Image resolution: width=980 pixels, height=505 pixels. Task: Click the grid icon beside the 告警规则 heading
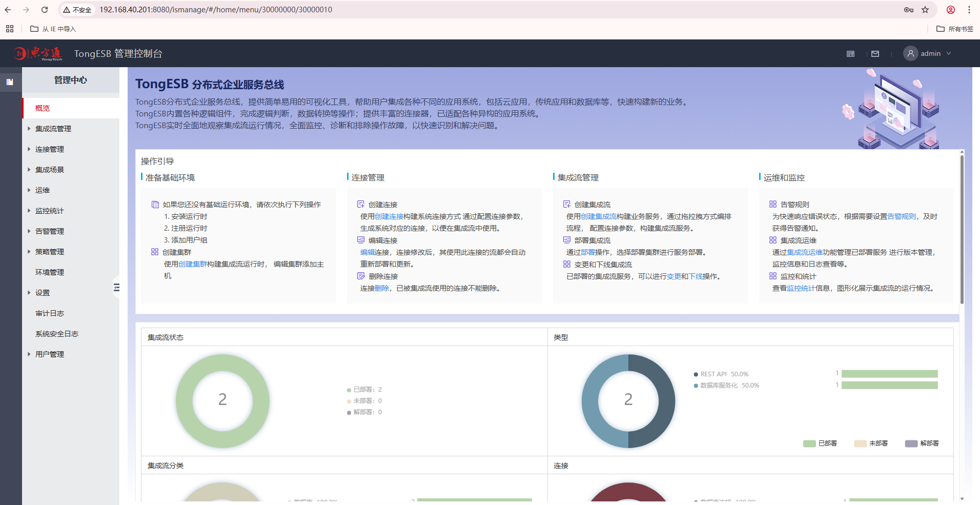click(773, 205)
